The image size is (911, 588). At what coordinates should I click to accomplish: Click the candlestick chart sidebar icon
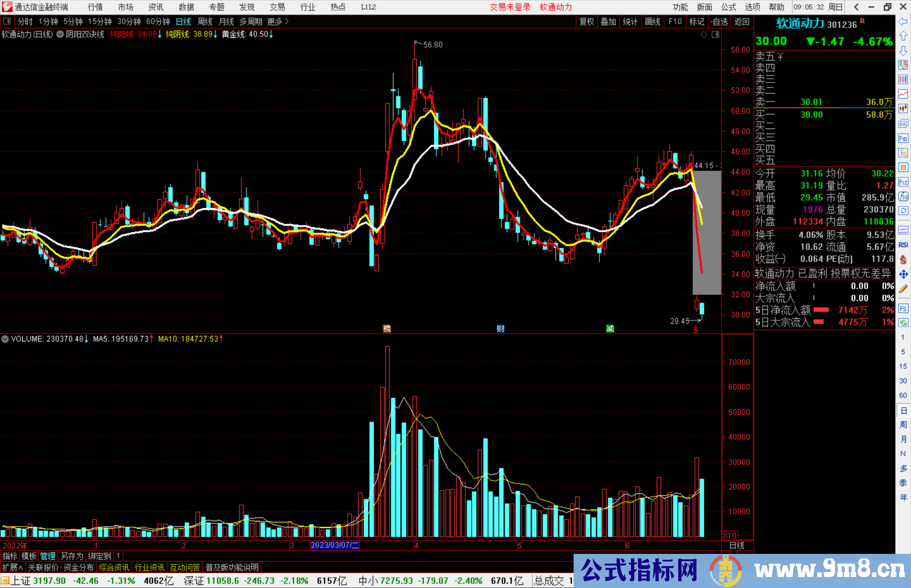[x=903, y=108]
